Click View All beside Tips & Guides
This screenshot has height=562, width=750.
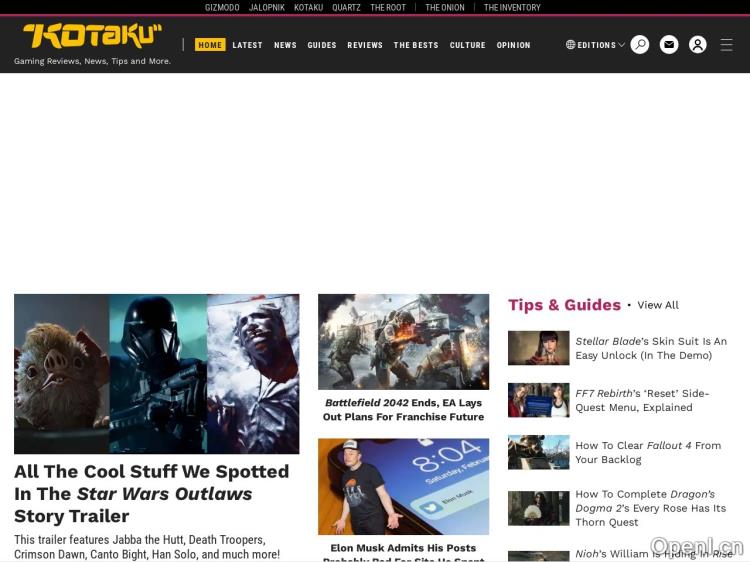point(658,305)
